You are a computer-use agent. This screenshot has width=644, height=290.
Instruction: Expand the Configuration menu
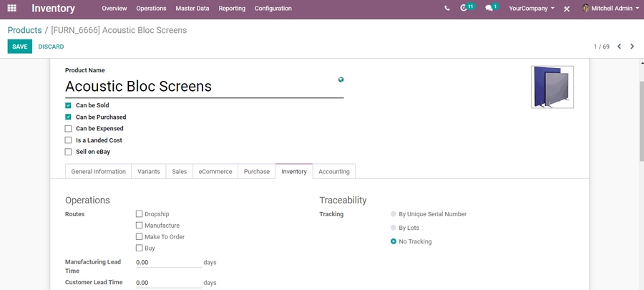coord(273,9)
